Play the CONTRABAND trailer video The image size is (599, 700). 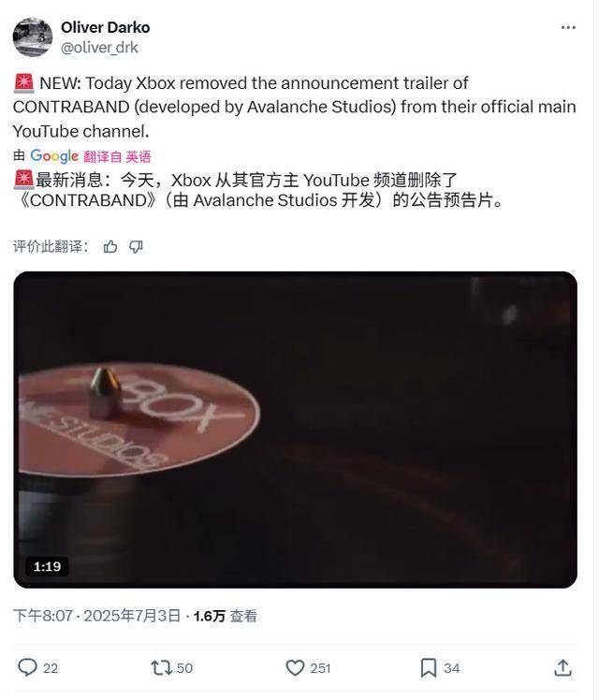click(x=295, y=430)
